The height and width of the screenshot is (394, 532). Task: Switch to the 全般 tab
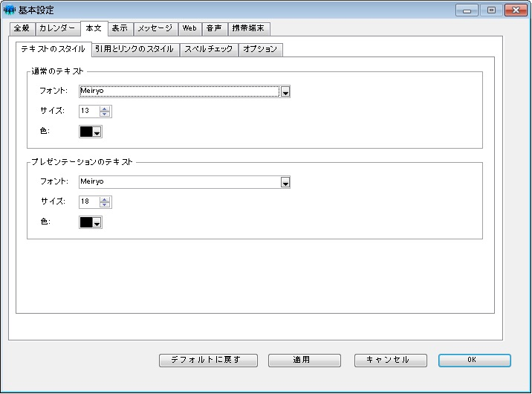tap(22, 28)
